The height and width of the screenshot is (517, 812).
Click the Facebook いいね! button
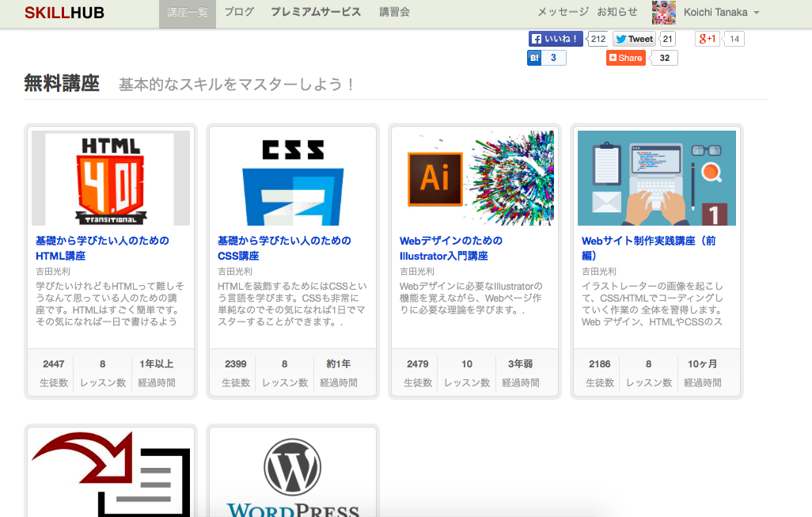coord(556,38)
